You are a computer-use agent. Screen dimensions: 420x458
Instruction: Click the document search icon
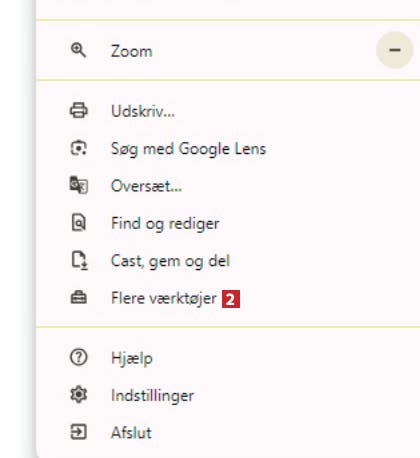pyautogui.click(x=79, y=223)
